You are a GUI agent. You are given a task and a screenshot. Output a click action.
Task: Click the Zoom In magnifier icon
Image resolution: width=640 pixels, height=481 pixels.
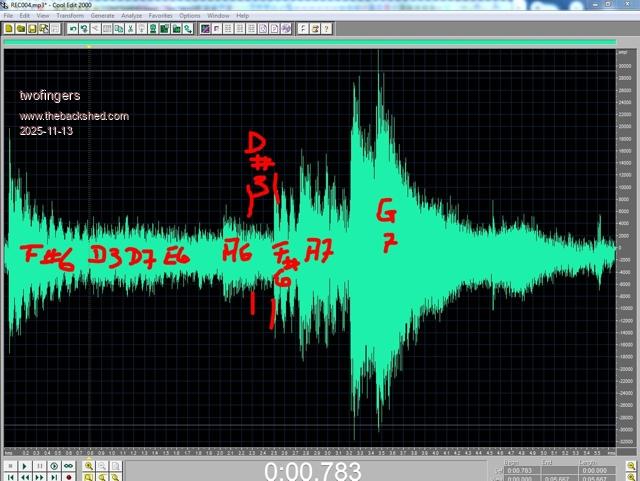click(89, 466)
